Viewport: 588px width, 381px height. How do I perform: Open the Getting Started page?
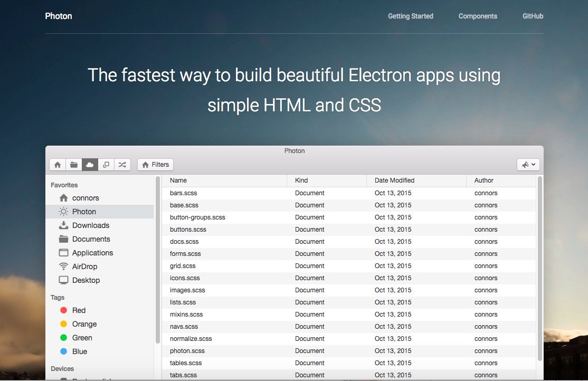[x=411, y=16]
